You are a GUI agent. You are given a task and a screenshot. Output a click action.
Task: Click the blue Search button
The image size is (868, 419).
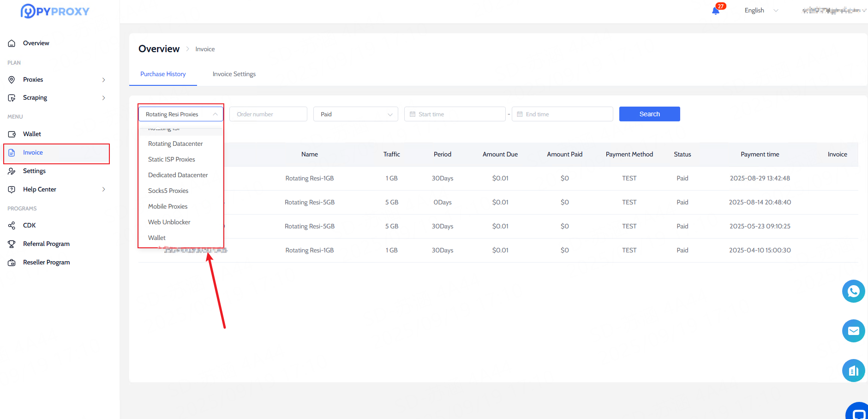(649, 114)
